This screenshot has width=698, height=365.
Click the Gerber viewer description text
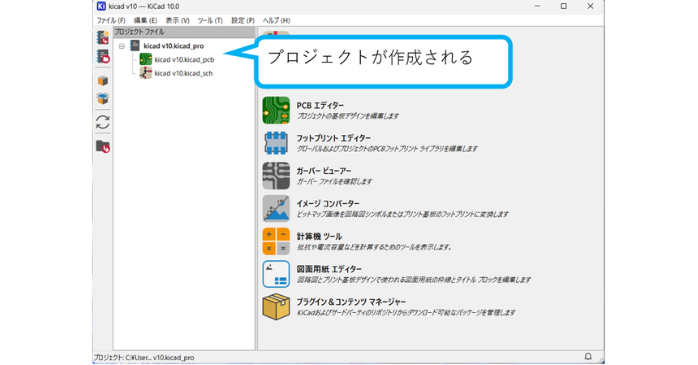pos(334,182)
